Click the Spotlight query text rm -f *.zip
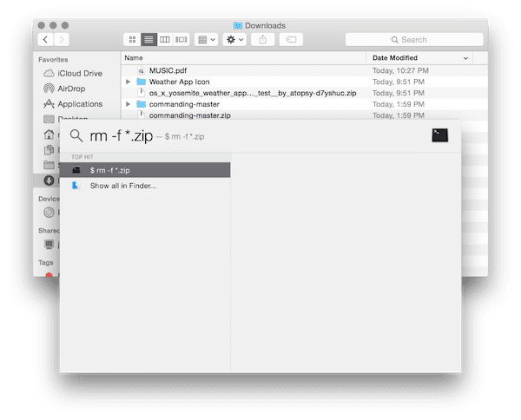521x420 pixels. click(122, 135)
